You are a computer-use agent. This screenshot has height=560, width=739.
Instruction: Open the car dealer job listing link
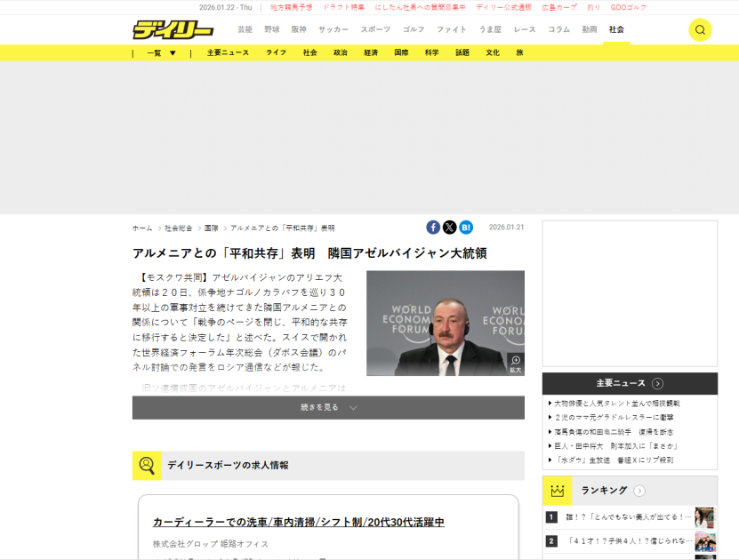click(298, 522)
